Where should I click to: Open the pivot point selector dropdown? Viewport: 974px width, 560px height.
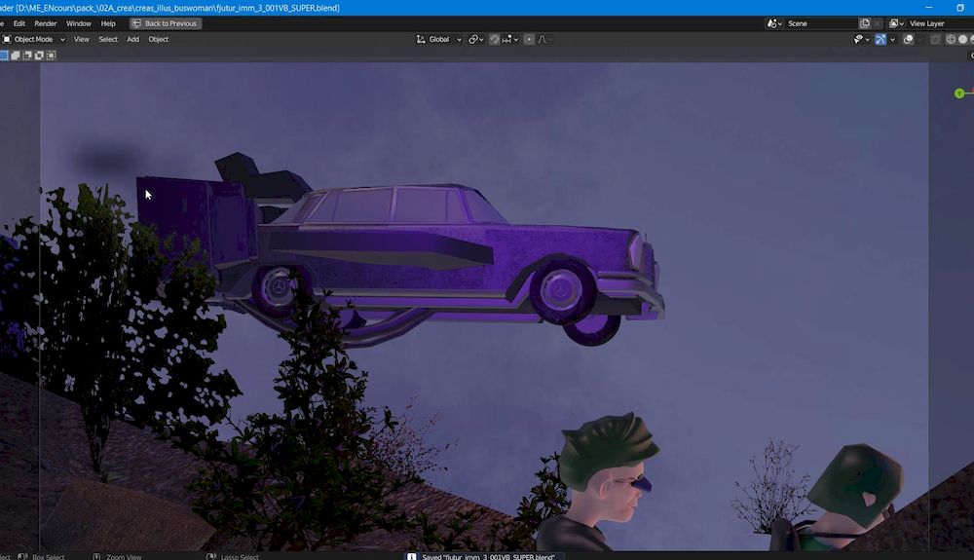(x=475, y=40)
